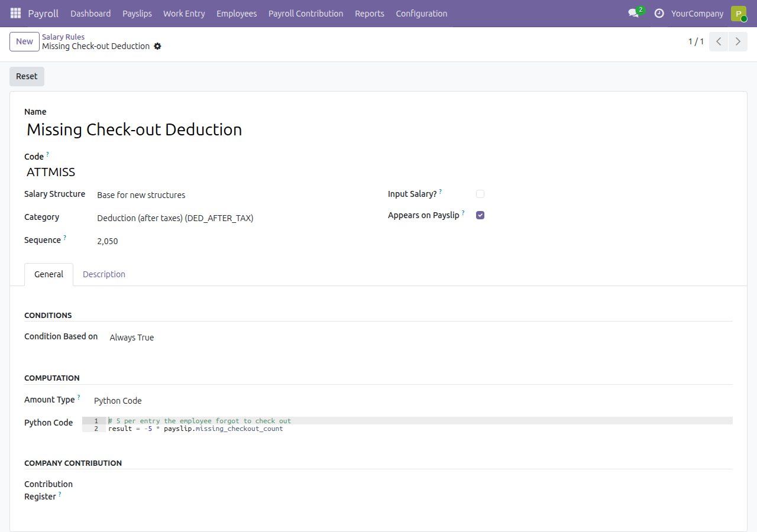Viewport: 757px width, 532px height.
Task: Switch to the Description tab
Action: pyautogui.click(x=104, y=274)
